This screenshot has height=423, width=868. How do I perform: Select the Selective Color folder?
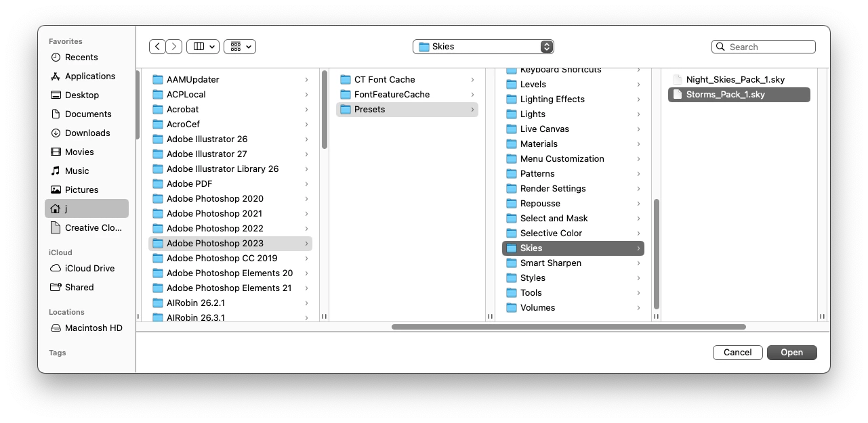pyautogui.click(x=573, y=233)
